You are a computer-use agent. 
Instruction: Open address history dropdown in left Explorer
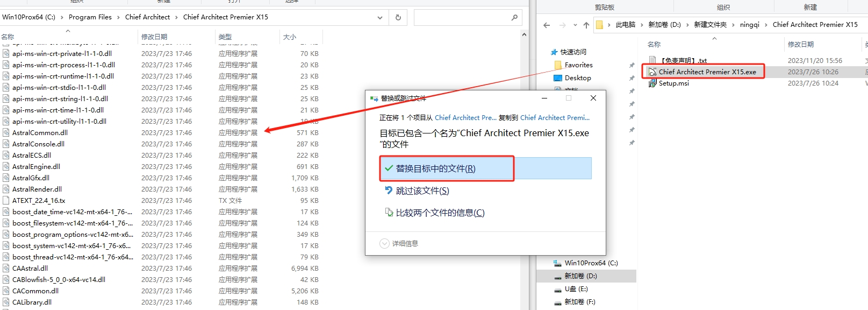click(x=380, y=17)
